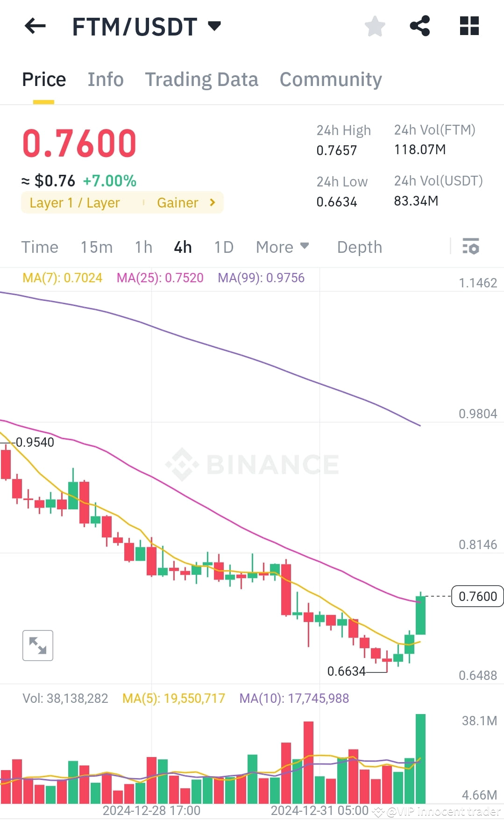Open the Community tab
This screenshot has width=504, height=822.
(330, 79)
